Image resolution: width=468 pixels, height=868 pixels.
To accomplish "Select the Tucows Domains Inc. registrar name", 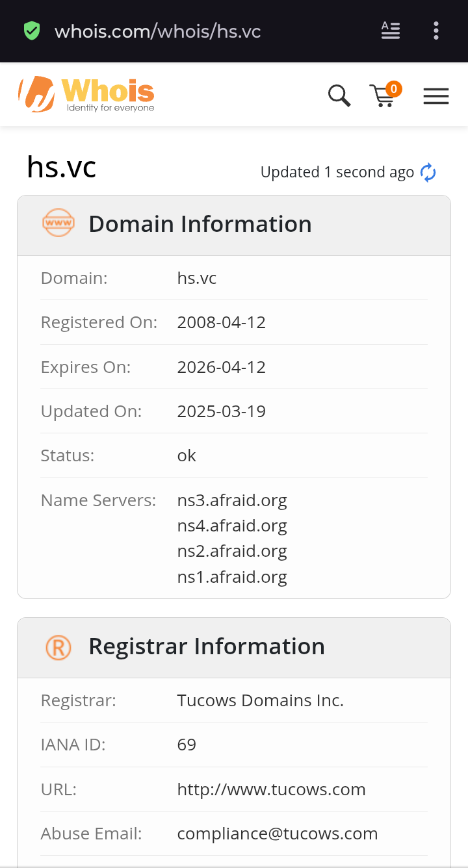I will 260,700.
